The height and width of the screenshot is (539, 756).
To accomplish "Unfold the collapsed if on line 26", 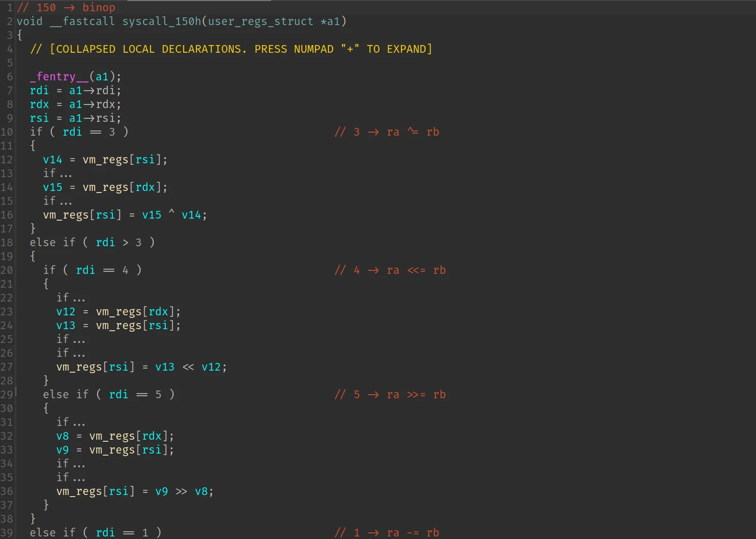I will coord(71,353).
